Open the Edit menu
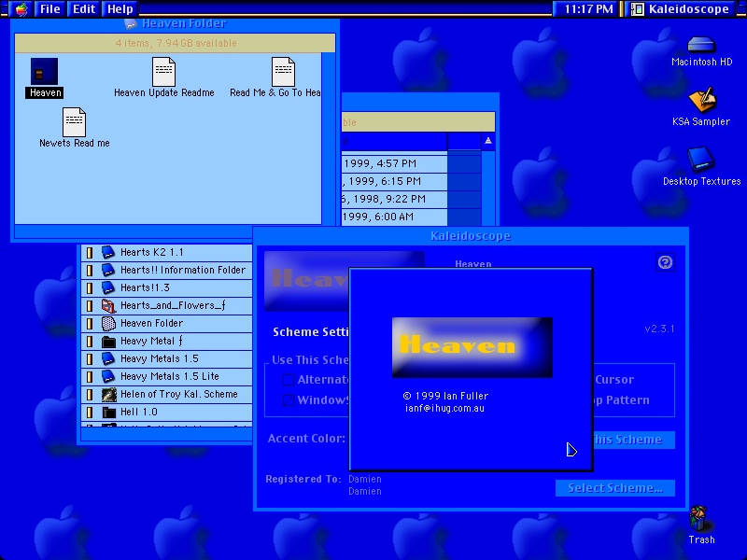747x560 pixels. click(x=84, y=8)
